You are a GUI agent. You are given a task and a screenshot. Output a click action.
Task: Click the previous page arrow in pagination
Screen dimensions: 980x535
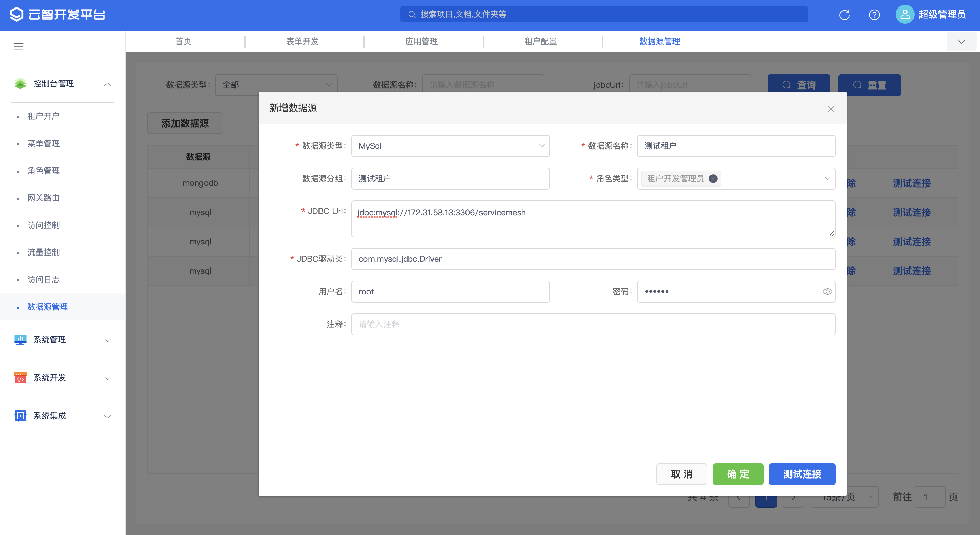point(739,497)
